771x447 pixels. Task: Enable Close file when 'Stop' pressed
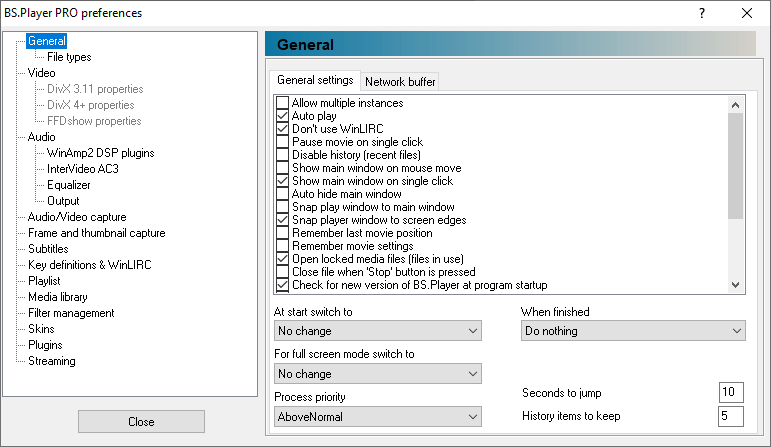pos(282,272)
